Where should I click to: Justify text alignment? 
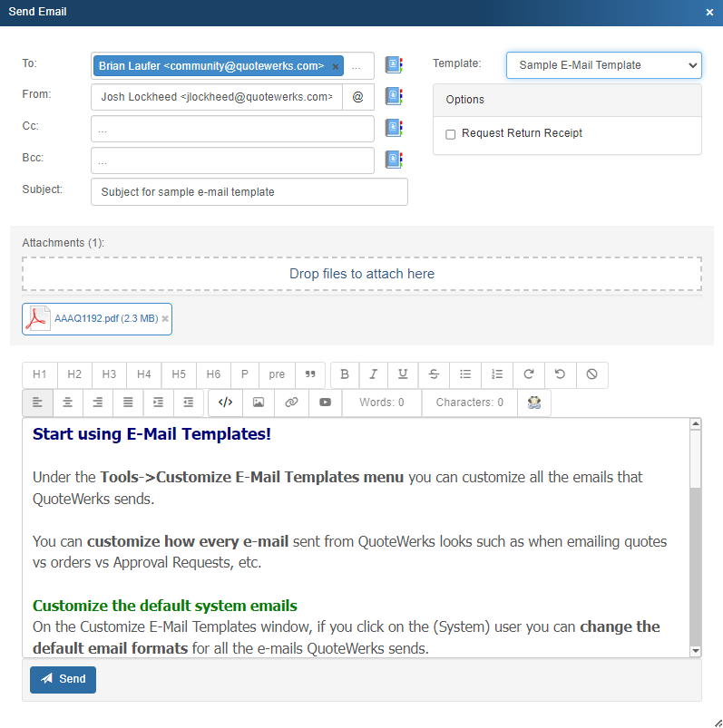[128, 403]
